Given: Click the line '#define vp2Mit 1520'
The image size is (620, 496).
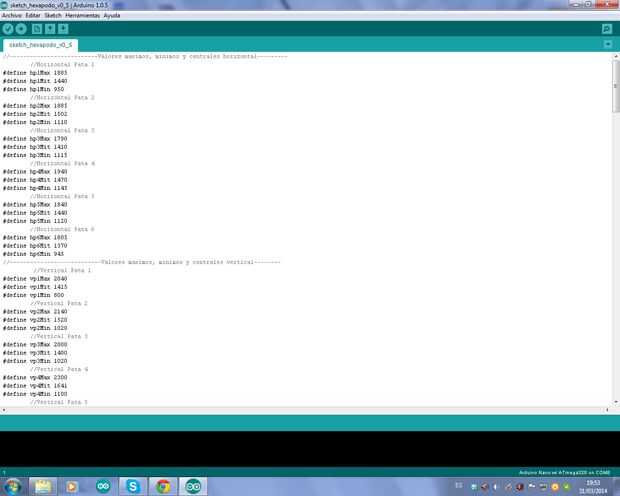Looking at the screenshot, I should (x=35, y=320).
